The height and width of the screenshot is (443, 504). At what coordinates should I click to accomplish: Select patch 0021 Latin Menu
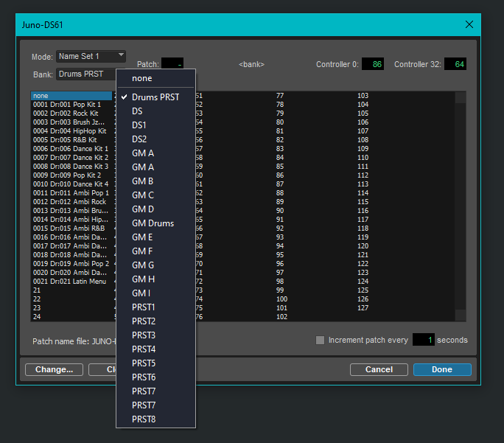pos(70,282)
